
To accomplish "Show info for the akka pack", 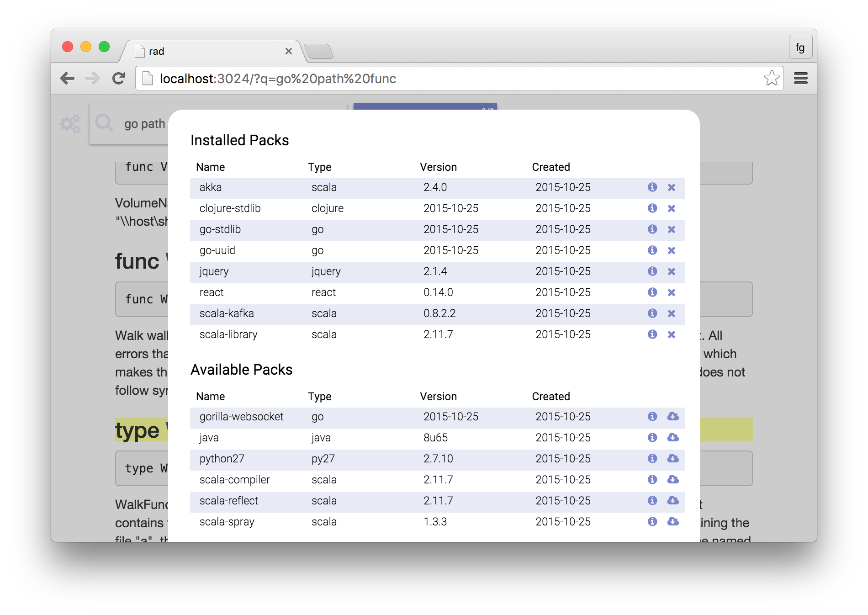I will click(652, 187).
